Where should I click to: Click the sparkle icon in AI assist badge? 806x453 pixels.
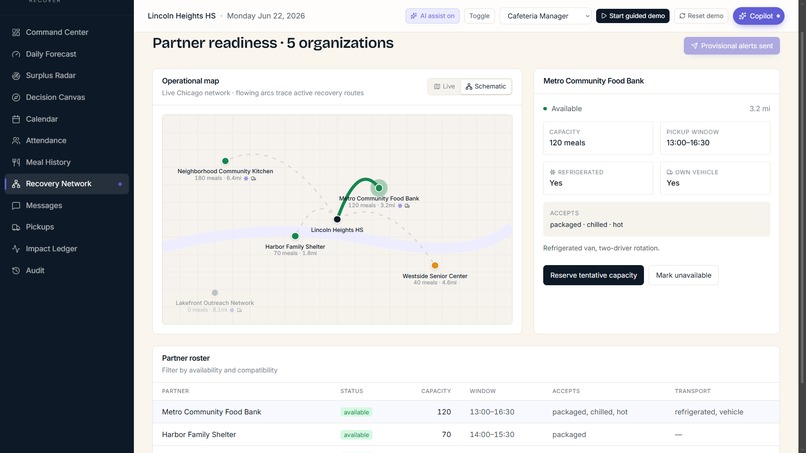(x=414, y=16)
